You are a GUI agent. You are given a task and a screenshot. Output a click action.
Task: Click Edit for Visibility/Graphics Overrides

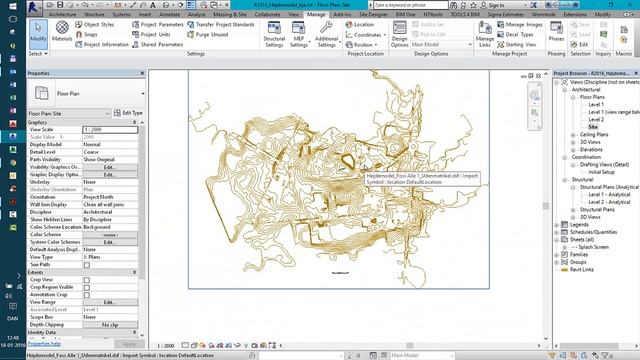click(110, 167)
